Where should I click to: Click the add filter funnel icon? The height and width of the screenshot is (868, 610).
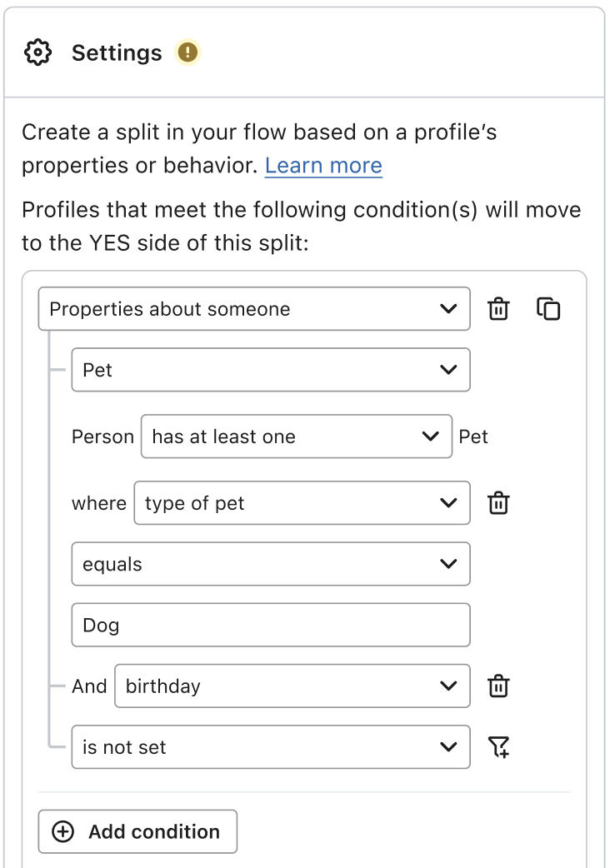point(498,747)
